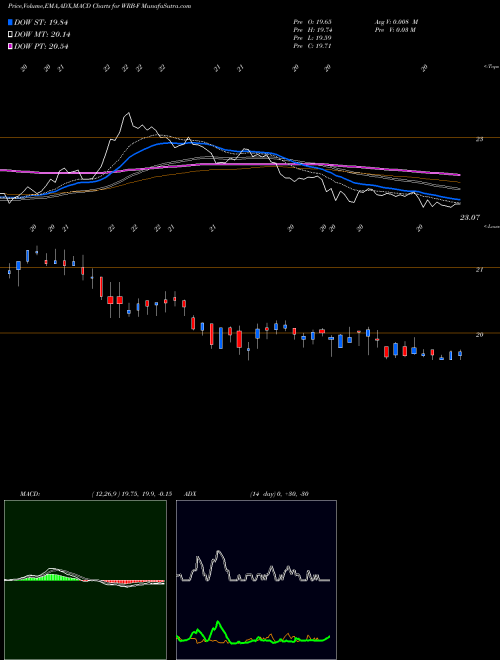Click the 23.07 price label
This screenshot has height=660, width=500.
[470, 218]
